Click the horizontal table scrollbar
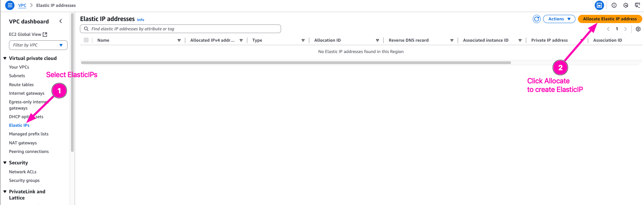Image resolution: width=644 pixels, height=205 pixels. point(295,63)
